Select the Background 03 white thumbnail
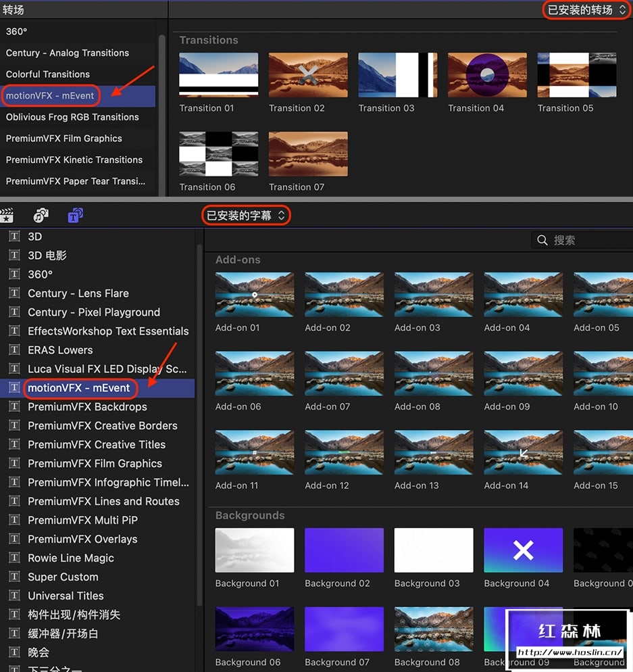 (x=434, y=550)
